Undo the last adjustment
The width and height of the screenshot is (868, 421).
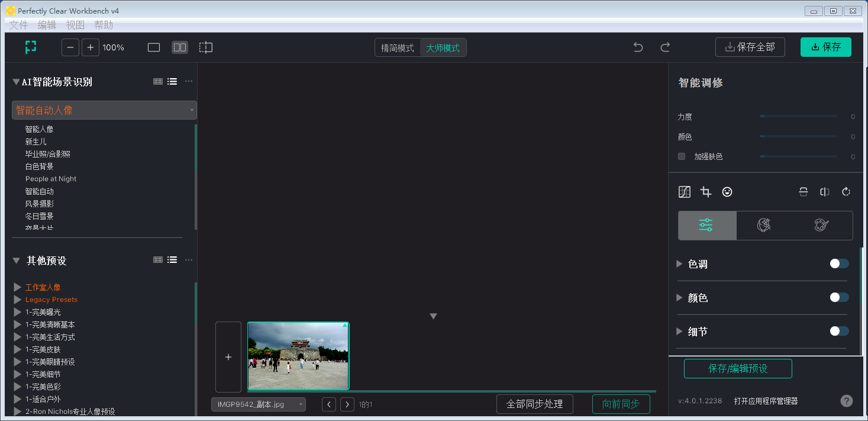click(638, 47)
